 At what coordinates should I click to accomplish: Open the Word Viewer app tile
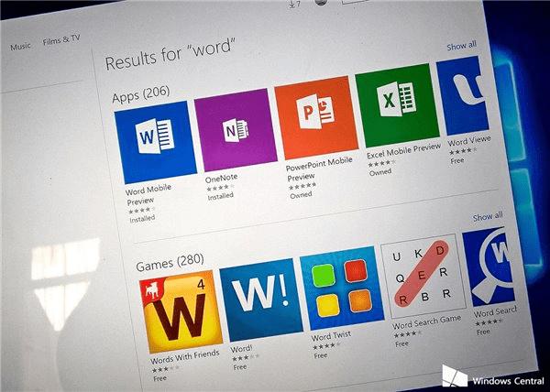tap(463, 95)
